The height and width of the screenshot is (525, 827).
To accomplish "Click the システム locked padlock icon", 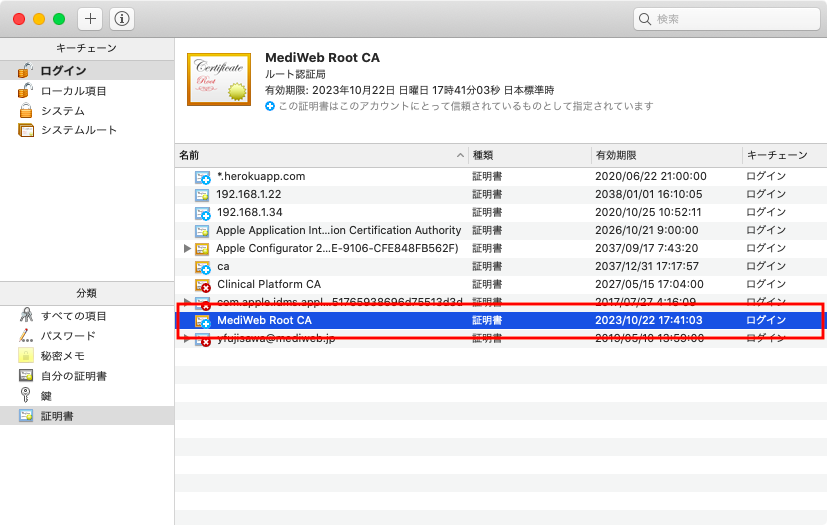I will (26, 110).
